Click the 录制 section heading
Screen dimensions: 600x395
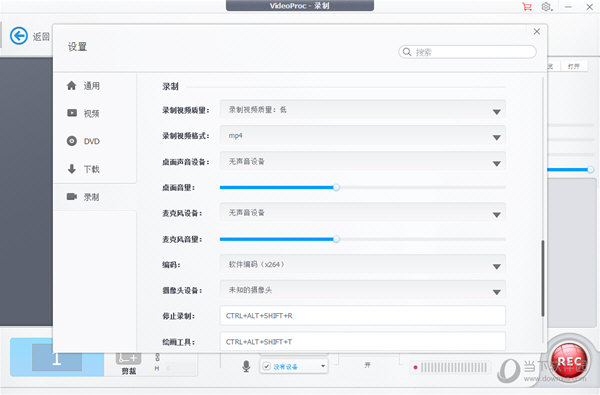click(x=170, y=87)
